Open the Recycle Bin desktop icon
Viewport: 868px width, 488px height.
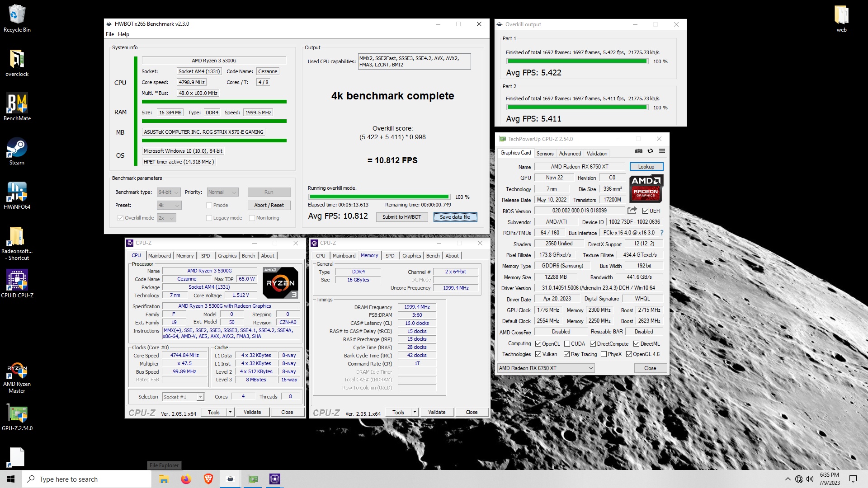click(17, 19)
